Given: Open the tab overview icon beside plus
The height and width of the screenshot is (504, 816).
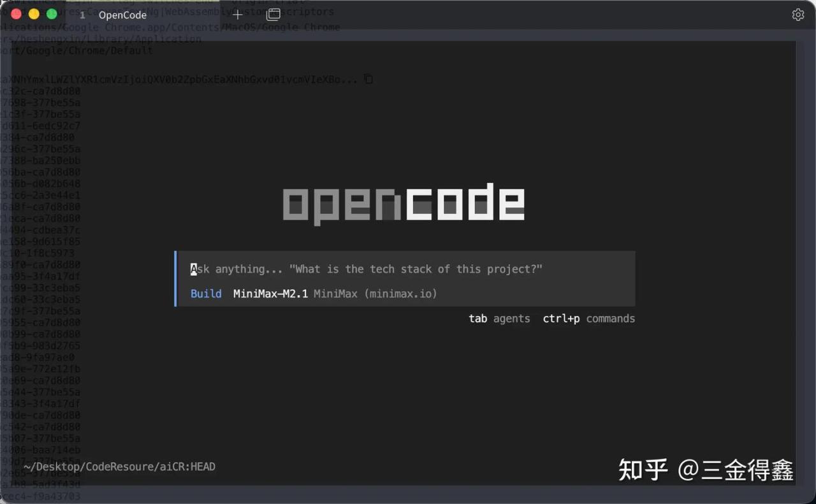Looking at the screenshot, I should click(273, 15).
